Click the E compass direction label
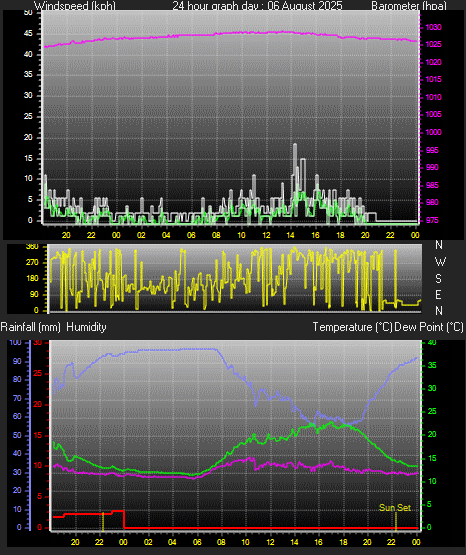This screenshot has height=555, width=466. tap(438, 294)
